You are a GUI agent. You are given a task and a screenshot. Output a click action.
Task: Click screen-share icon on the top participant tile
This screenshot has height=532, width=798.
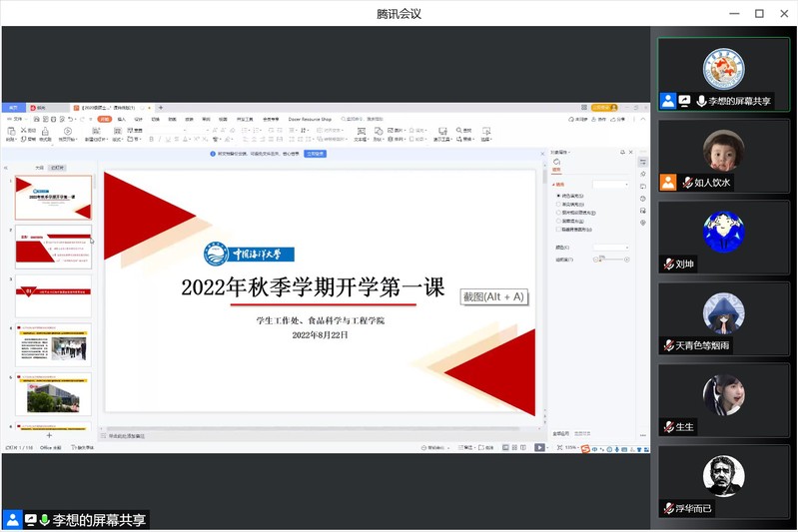coord(684,101)
